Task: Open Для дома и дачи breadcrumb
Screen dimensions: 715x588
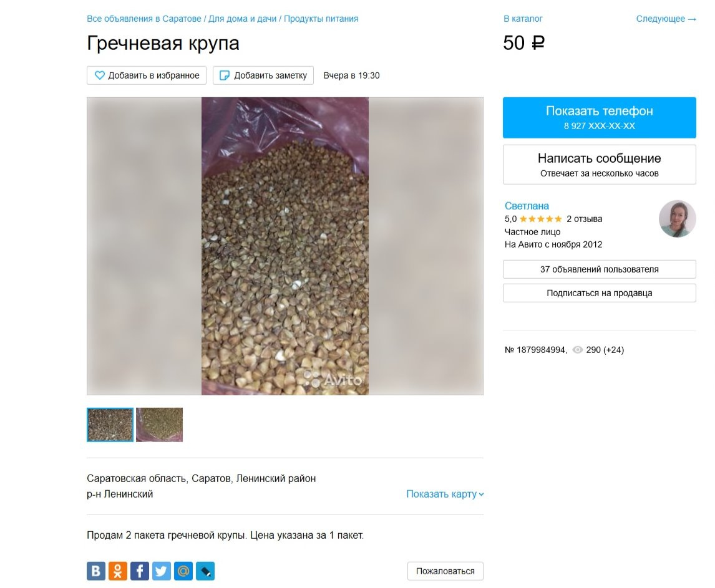Action: tap(243, 19)
